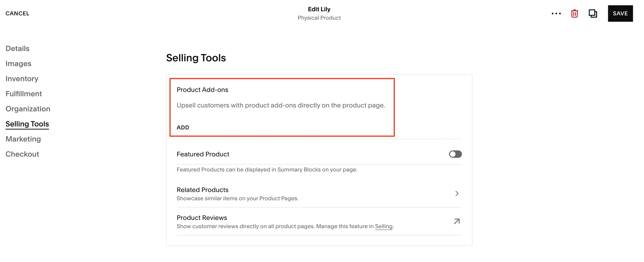Toggle the Featured Product switch

pos(455,154)
